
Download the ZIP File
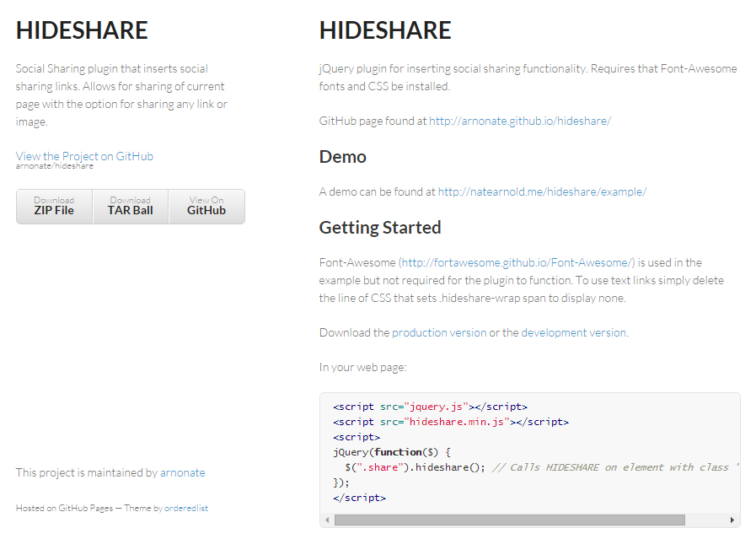(x=54, y=207)
